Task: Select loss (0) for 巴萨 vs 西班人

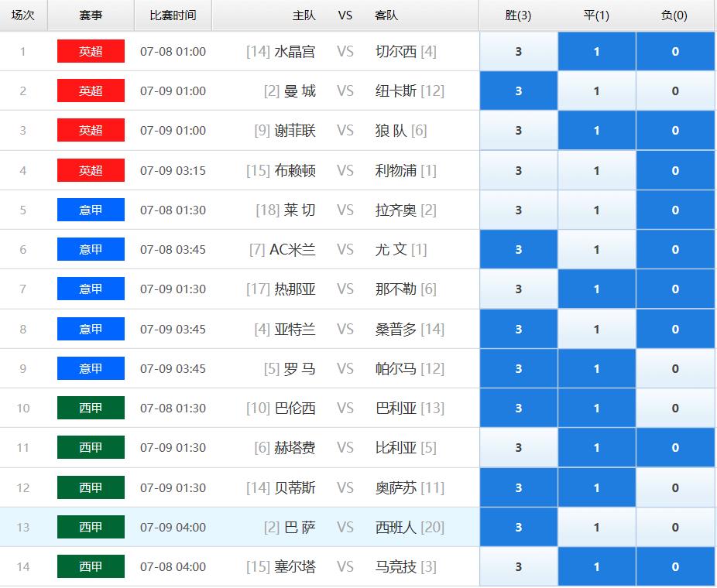Action: [675, 527]
